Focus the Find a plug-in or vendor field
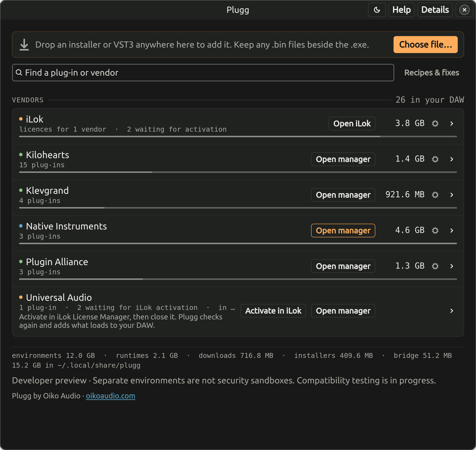This screenshot has height=450, width=476. [203, 73]
